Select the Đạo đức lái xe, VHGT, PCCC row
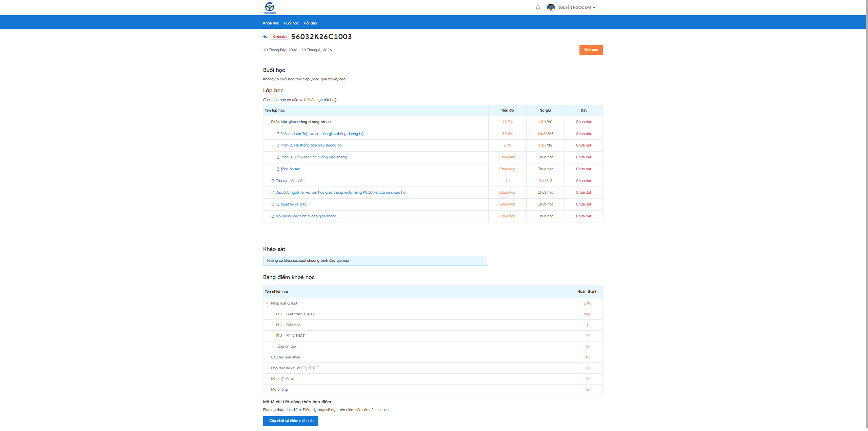The width and height of the screenshot is (868, 431). (433, 368)
